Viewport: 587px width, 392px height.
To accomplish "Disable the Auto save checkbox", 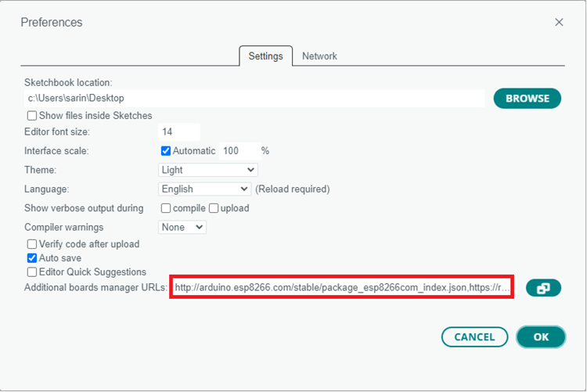I will 32,258.
